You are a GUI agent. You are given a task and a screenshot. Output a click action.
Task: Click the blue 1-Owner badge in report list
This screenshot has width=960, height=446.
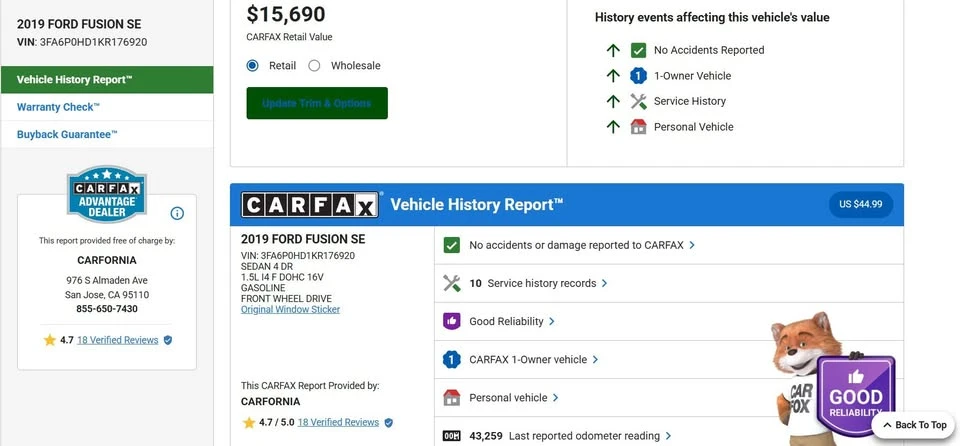pyautogui.click(x=451, y=360)
